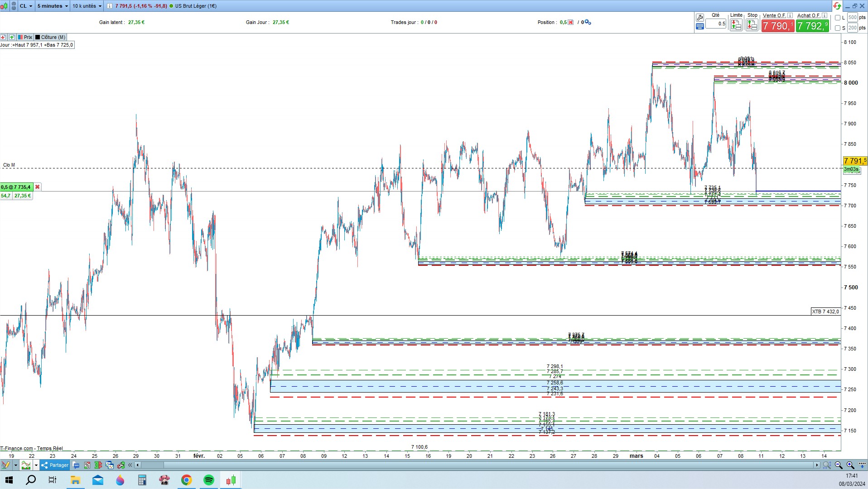
Task: Click the blue keyboard shortcuts icon
Action: [700, 26]
